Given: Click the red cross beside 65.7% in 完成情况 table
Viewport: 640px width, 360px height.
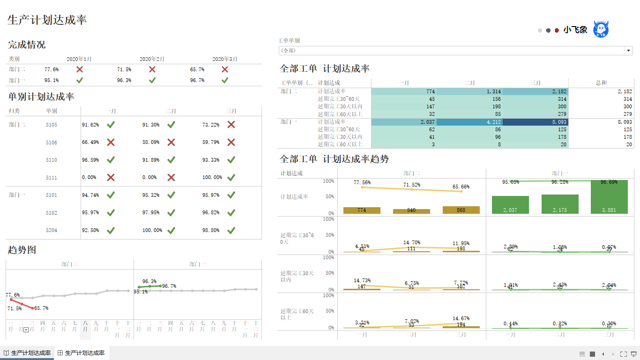Looking at the screenshot, I should tap(225, 69).
